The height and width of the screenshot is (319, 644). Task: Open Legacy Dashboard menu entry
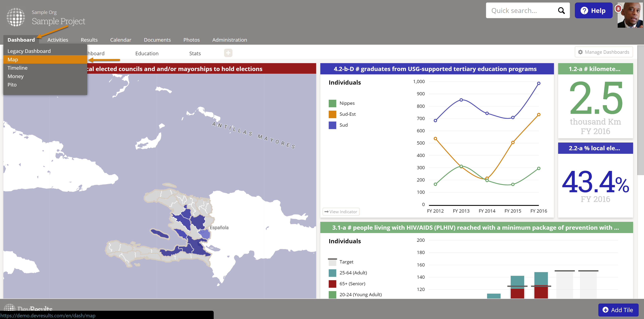pyautogui.click(x=29, y=51)
